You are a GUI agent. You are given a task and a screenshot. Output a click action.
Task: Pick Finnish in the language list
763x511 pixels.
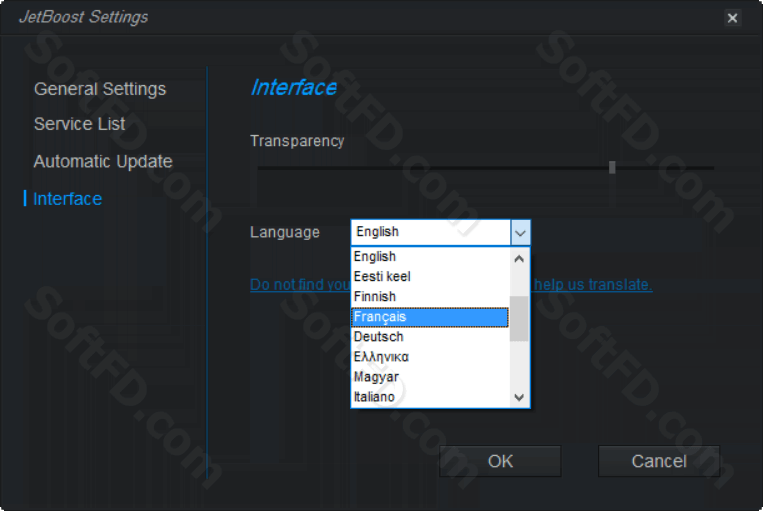click(430, 296)
